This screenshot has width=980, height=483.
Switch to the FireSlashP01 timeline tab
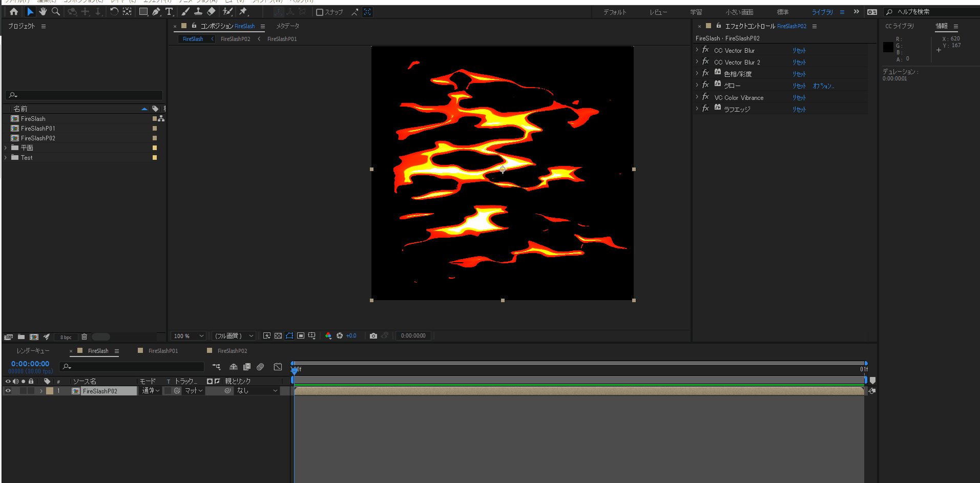pyautogui.click(x=163, y=351)
